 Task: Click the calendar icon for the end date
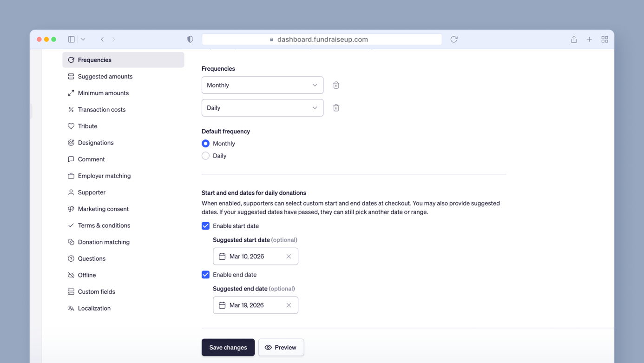[222, 305]
